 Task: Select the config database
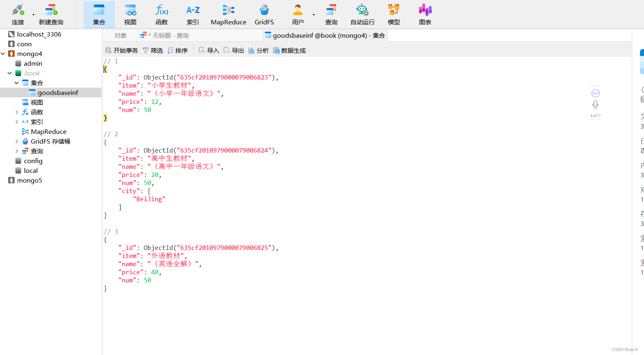[33, 161]
